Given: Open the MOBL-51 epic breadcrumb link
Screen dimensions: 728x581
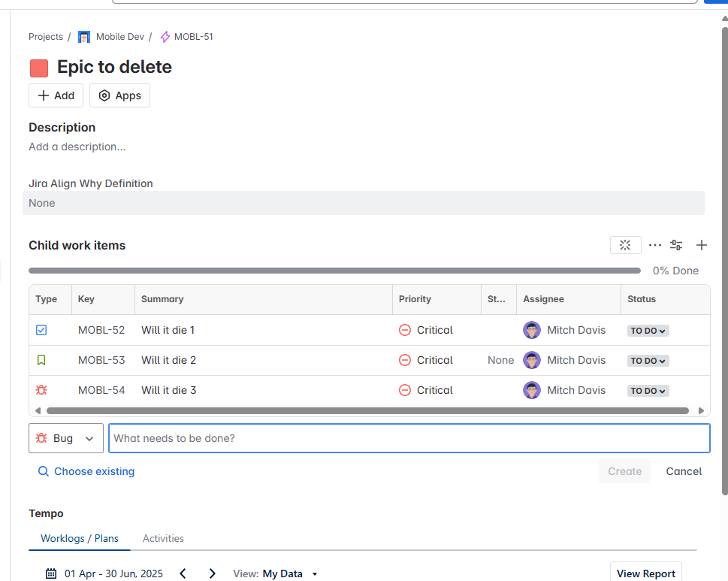Looking at the screenshot, I should [x=193, y=37].
